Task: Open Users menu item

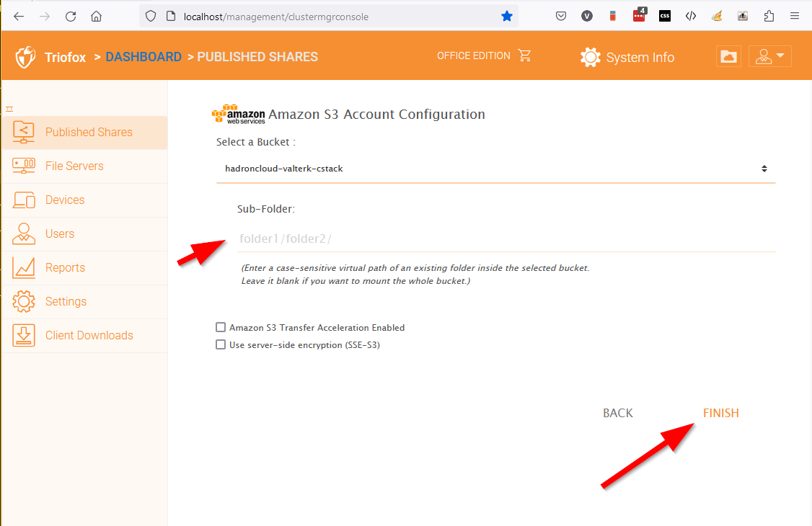Action: coord(84,233)
